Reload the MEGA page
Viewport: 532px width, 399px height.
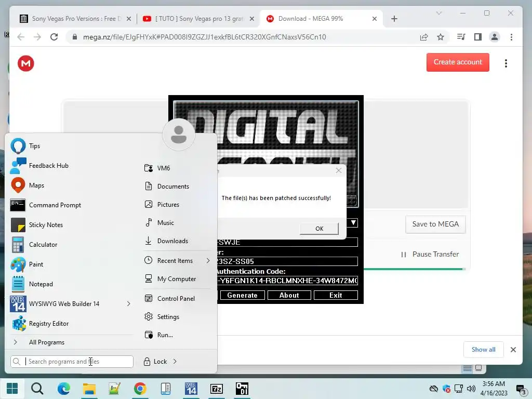pos(54,37)
